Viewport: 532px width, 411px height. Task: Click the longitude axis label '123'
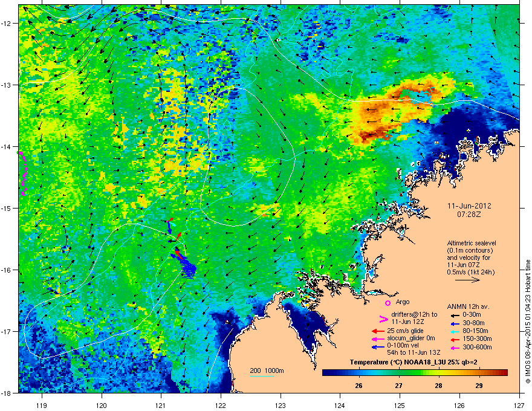coord(281,405)
